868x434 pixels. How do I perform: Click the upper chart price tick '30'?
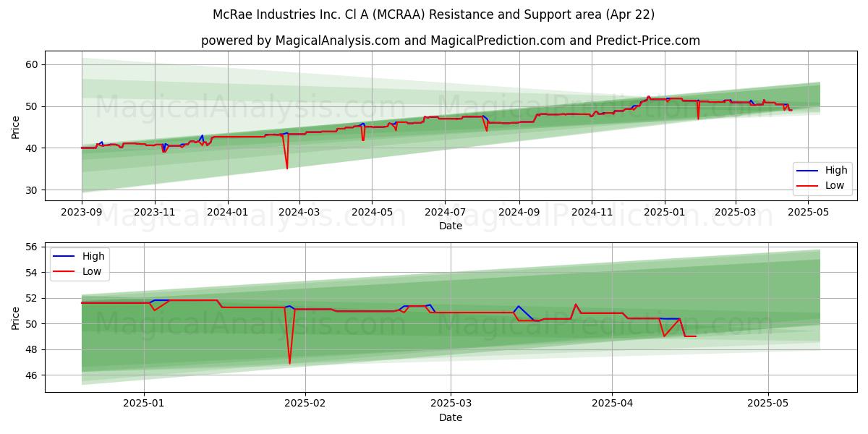pyautogui.click(x=32, y=190)
